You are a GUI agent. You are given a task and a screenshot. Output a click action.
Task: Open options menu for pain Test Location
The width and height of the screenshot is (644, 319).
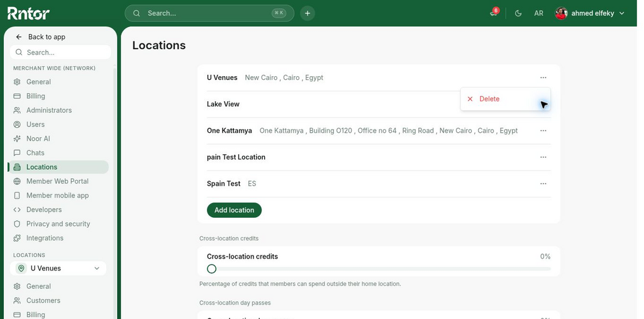click(543, 157)
